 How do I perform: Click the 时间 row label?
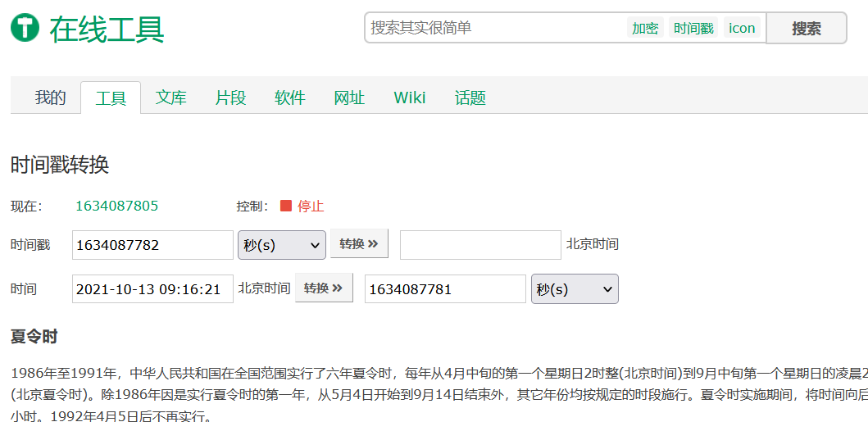[x=24, y=288]
